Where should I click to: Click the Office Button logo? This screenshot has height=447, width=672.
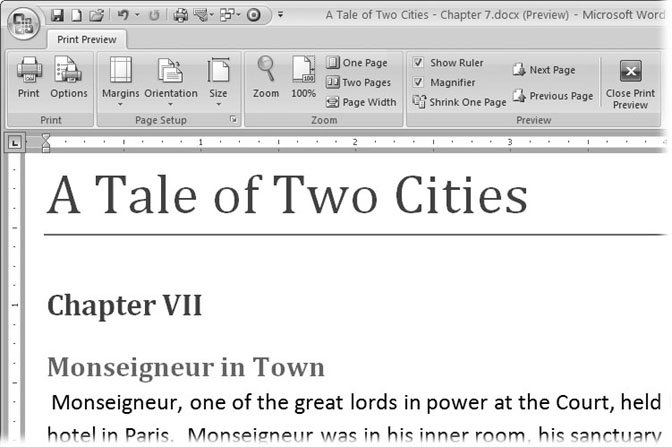pos(21,20)
